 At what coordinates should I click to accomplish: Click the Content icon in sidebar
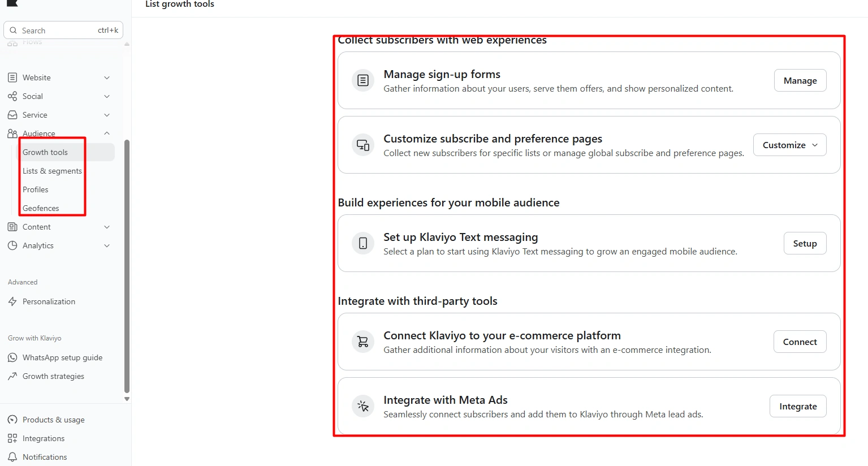tap(12, 227)
